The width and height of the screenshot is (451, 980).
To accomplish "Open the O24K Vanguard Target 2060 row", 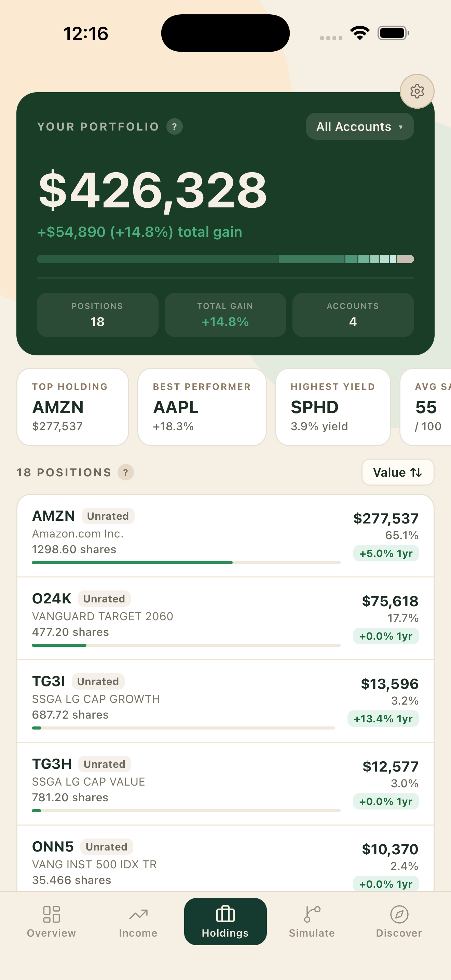I will click(225, 618).
